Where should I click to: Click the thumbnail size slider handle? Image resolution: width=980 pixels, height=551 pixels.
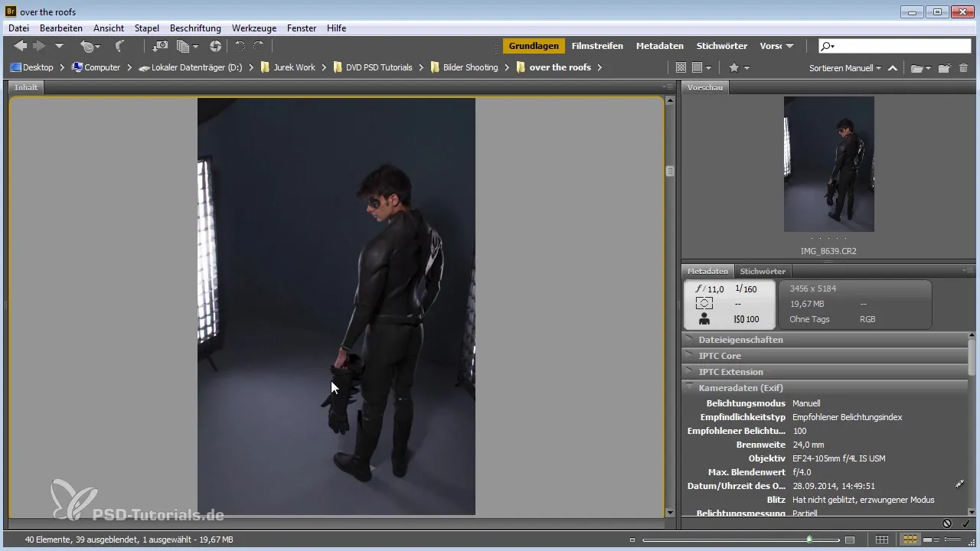[x=809, y=540]
